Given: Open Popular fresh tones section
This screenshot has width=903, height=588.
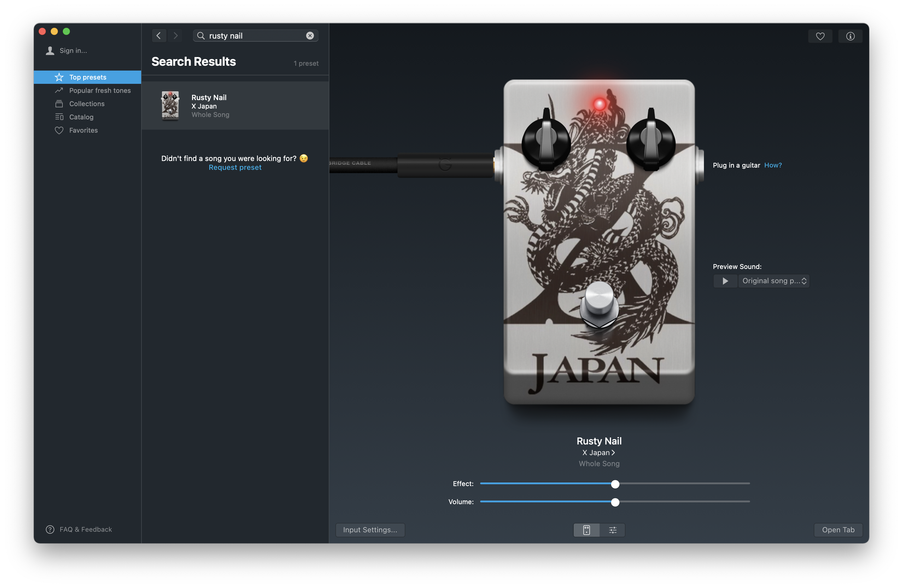Looking at the screenshot, I should pos(100,90).
